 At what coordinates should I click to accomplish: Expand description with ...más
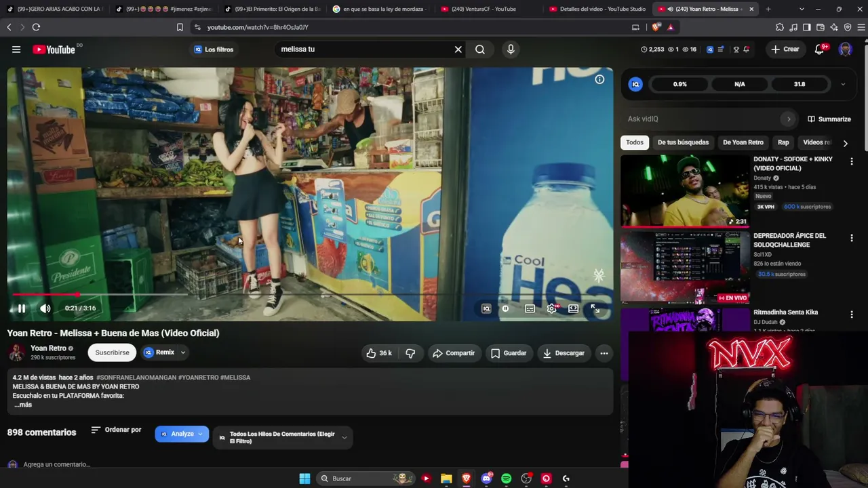point(23,405)
